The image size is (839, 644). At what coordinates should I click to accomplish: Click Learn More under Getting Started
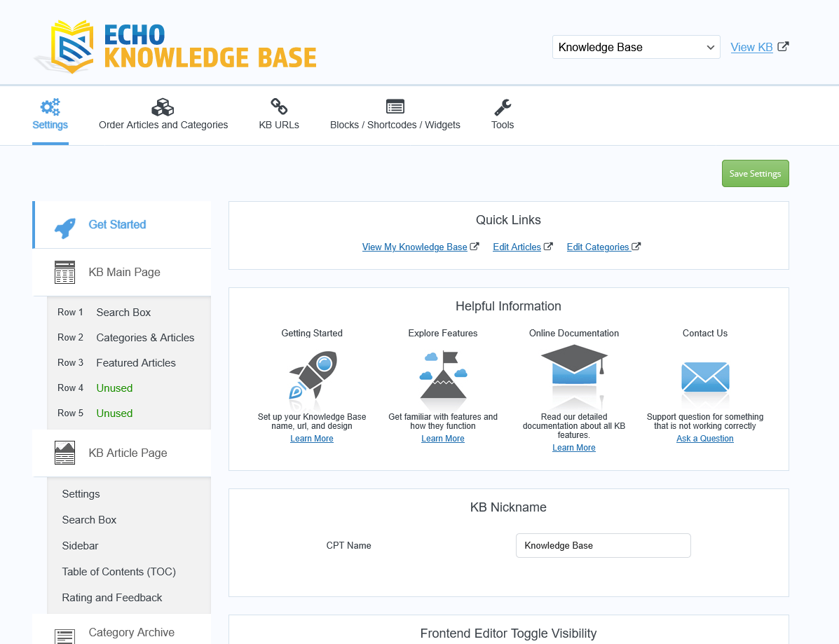tap(312, 439)
